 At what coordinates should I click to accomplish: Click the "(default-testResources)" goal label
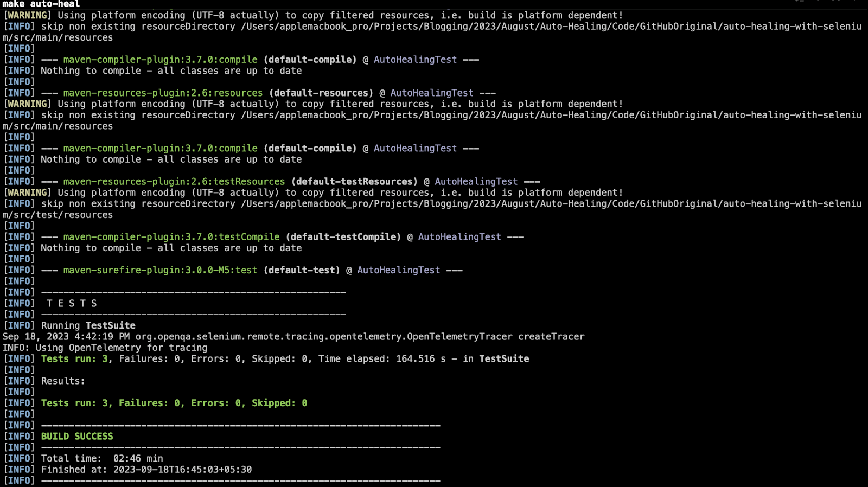354,182
